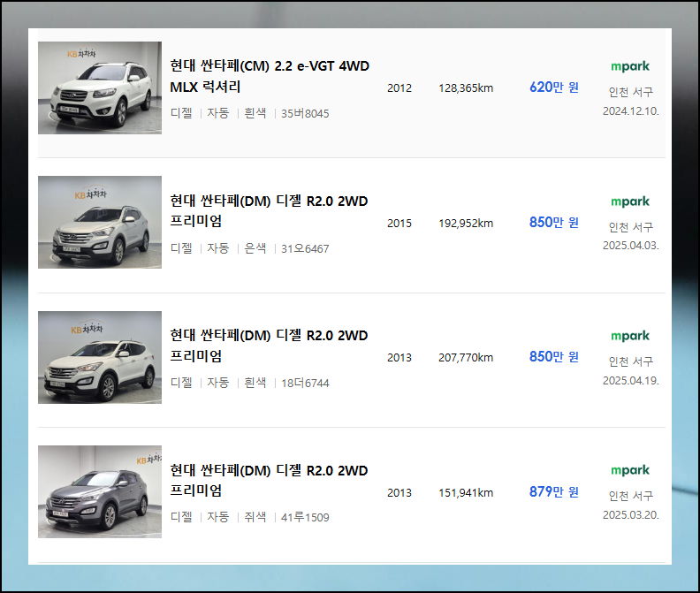700x593 pixels.
Task: Click 인천 서구 above the date 2024.12.10.
Action: [x=631, y=92]
